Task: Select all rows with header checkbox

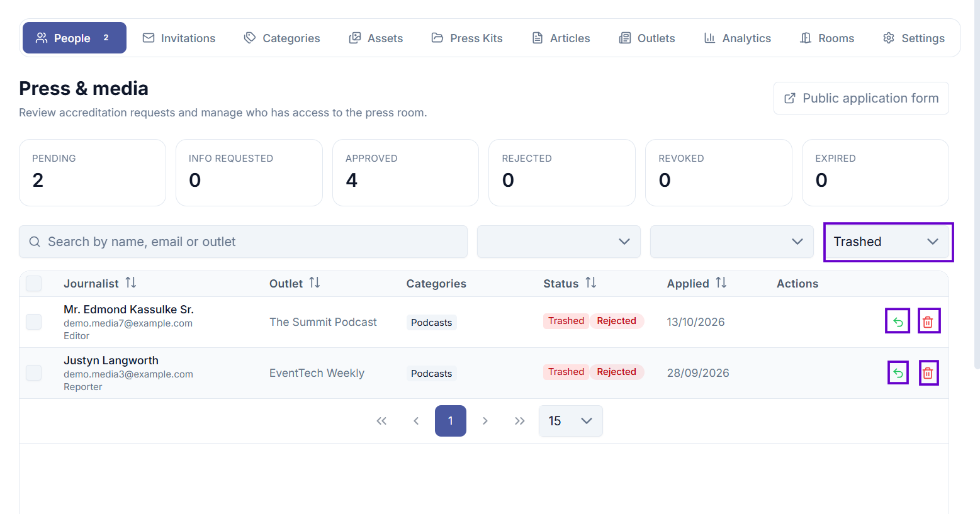Action: [34, 284]
